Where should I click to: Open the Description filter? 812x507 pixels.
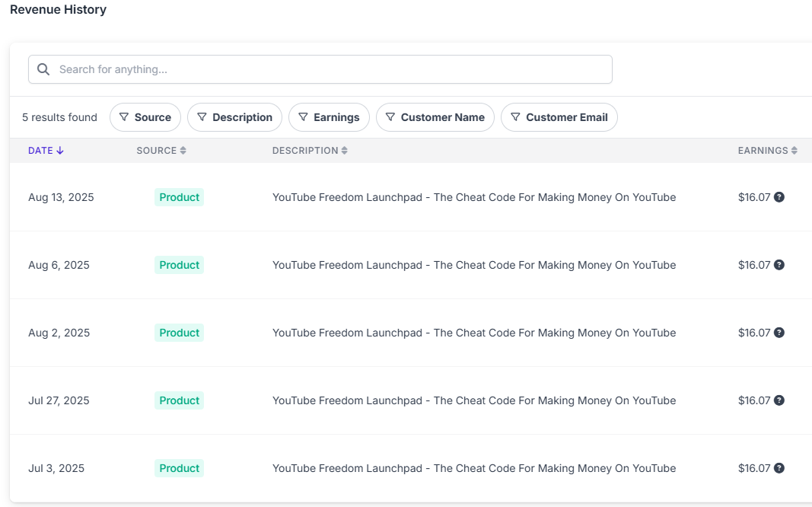[x=234, y=117]
